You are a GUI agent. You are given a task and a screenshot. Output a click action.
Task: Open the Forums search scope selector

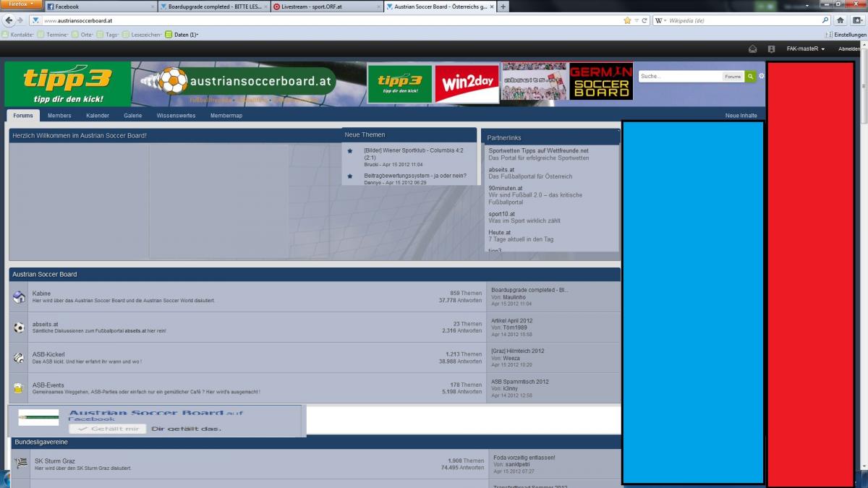(733, 76)
